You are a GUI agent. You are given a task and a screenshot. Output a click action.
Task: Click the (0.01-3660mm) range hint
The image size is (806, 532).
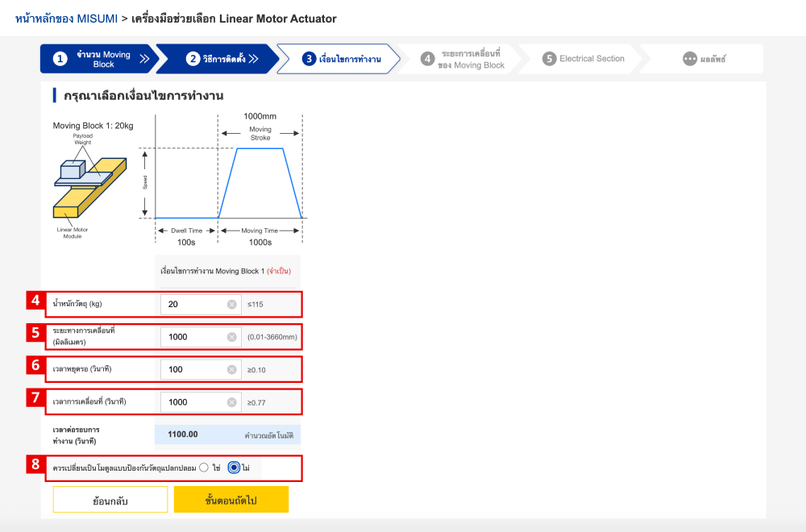[272, 337]
